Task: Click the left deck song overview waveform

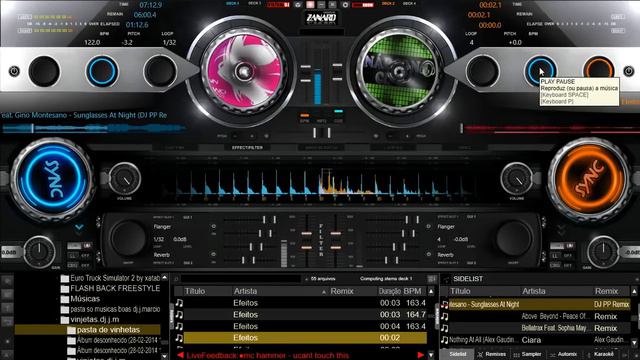Action: (93, 129)
